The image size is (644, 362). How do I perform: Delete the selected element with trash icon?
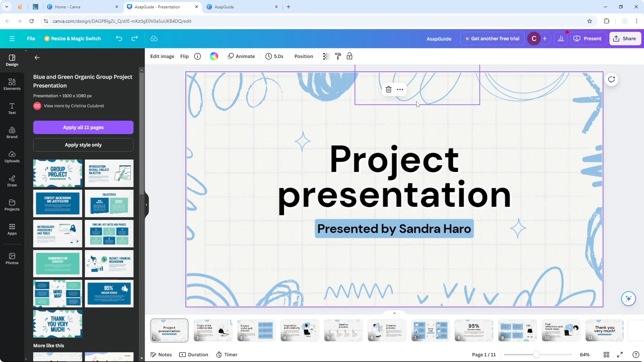pos(388,89)
